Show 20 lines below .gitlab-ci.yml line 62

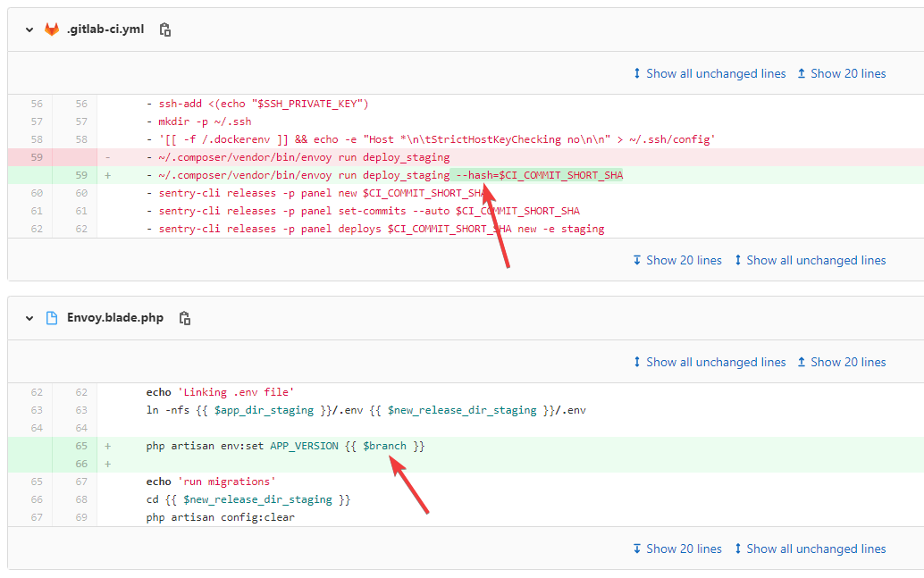click(x=676, y=260)
